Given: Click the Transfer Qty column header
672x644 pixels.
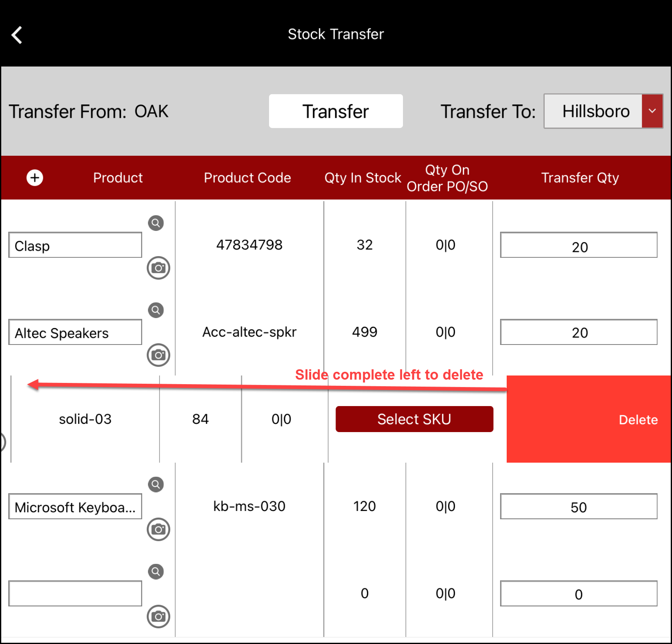Looking at the screenshot, I should tap(580, 178).
